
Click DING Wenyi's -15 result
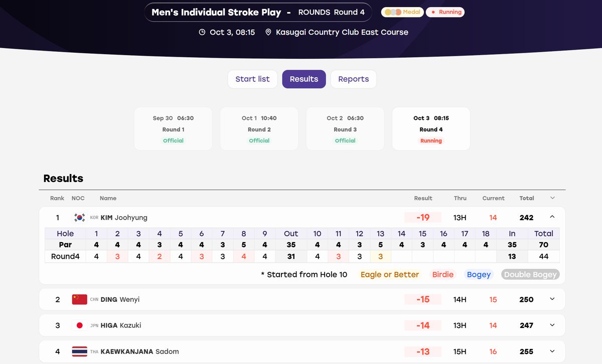[423, 299]
